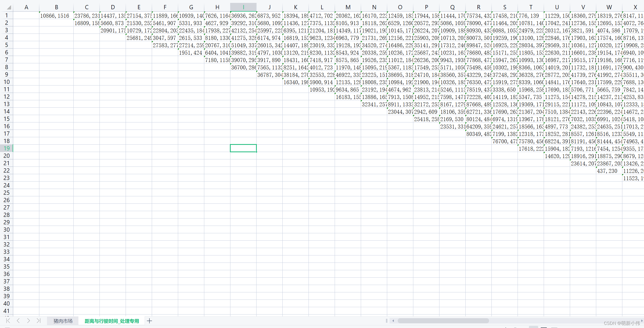Click cell containing 11523 in row 23
The height and width of the screenshot is (328, 644).
coord(633,178)
